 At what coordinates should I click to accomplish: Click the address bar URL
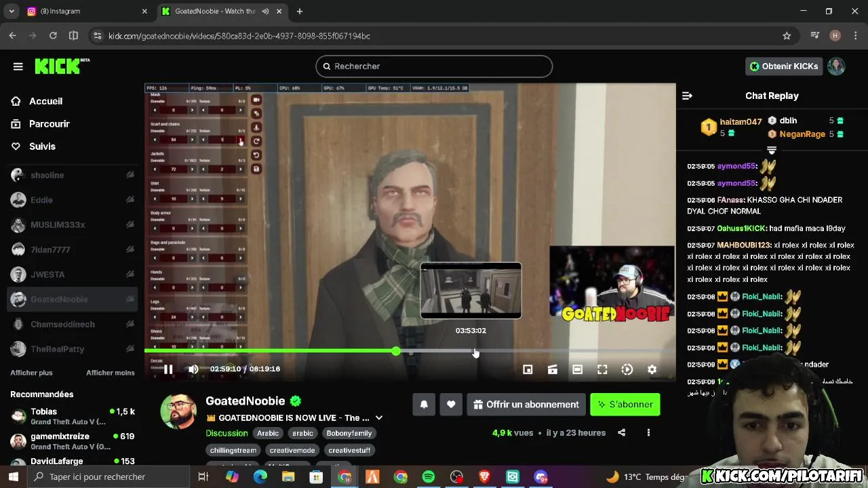[x=239, y=36]
